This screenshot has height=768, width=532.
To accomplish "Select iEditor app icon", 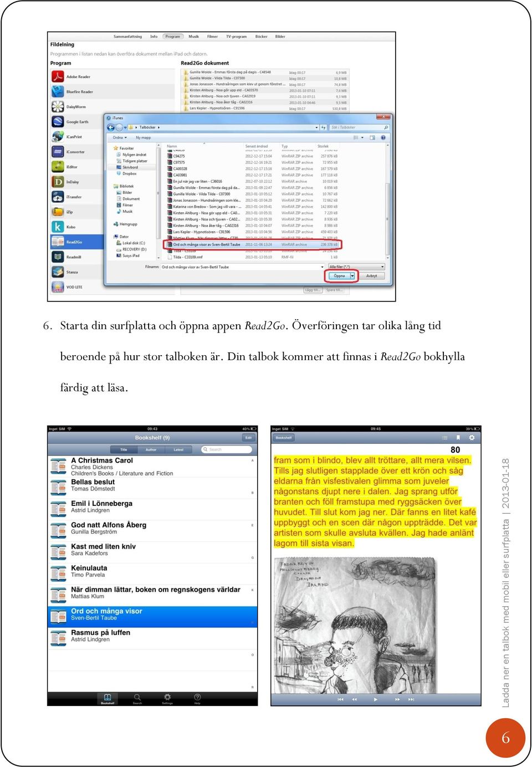I will coord(58,167).
